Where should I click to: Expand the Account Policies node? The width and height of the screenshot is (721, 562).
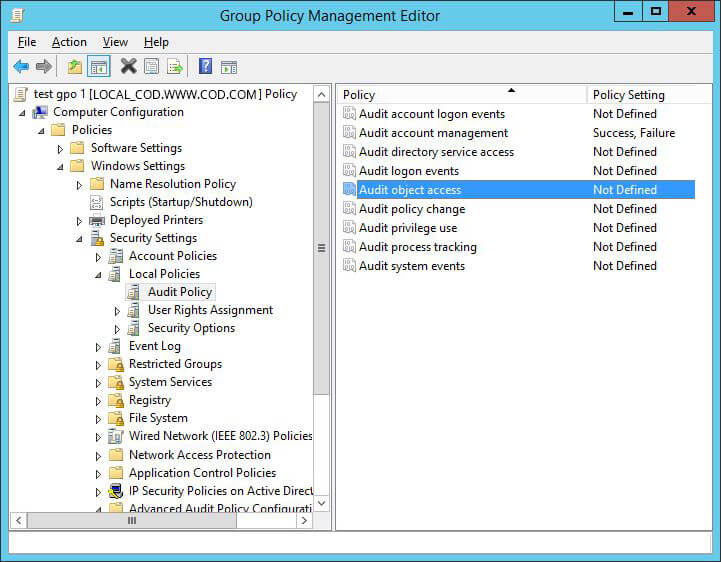click(98, 257)
